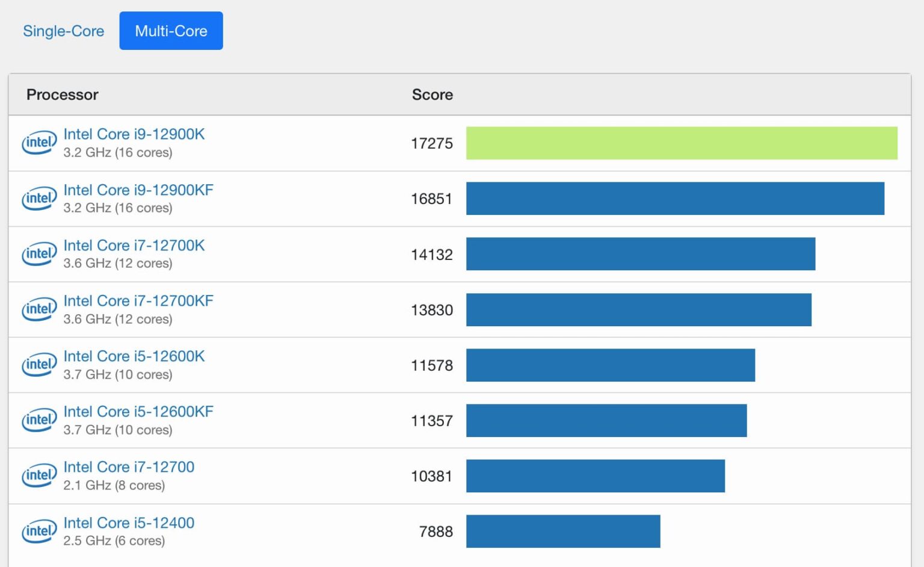Click Intel logo beside Core i5-12600K

[39, 365]
